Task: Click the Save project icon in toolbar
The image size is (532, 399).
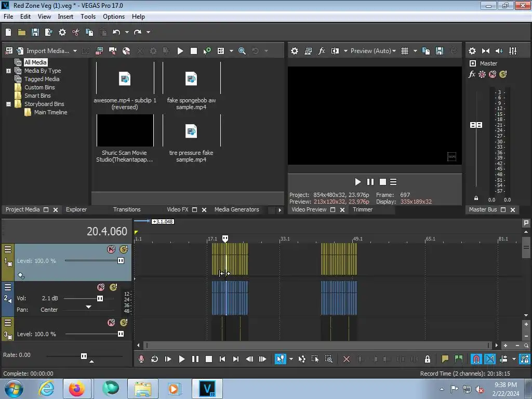Action: [35, 32]
